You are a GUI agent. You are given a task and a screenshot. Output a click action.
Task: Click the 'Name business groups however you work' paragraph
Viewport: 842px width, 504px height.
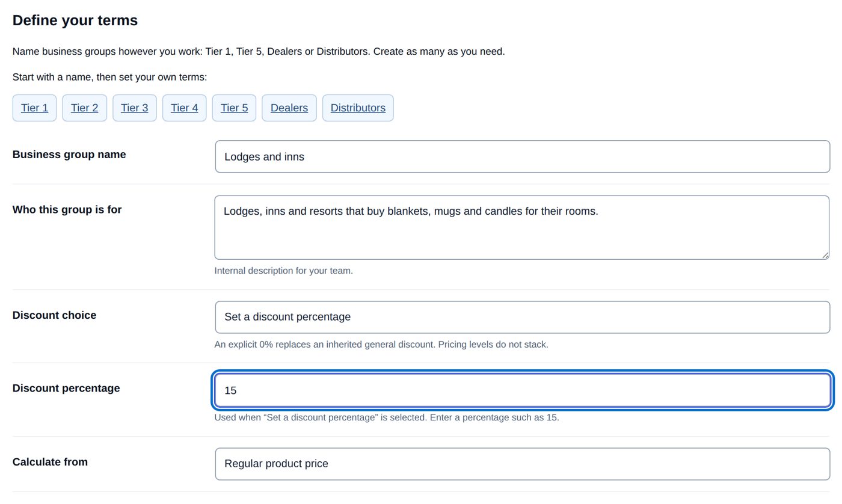259,52
